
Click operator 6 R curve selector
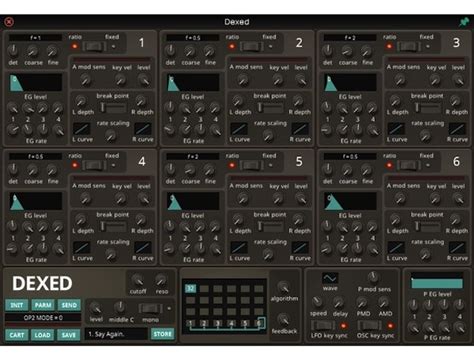(x=457, y=248)
